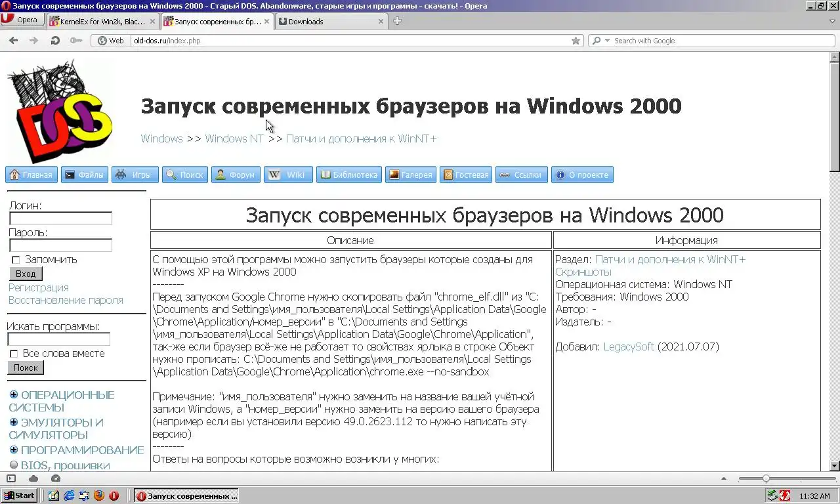The image size is (840, 504).
Task: Switch to the Downloads tab
Action: click(x=331, y=21)
